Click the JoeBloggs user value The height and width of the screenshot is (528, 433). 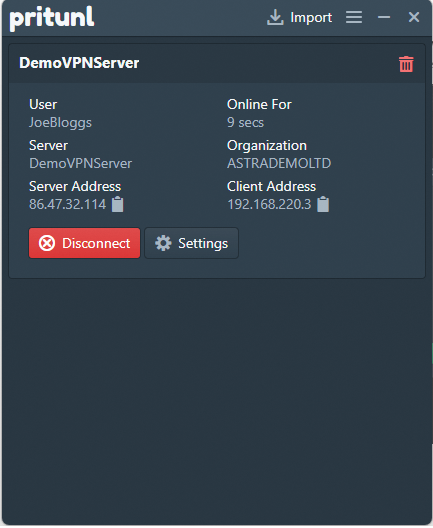[x=60, y=123]
